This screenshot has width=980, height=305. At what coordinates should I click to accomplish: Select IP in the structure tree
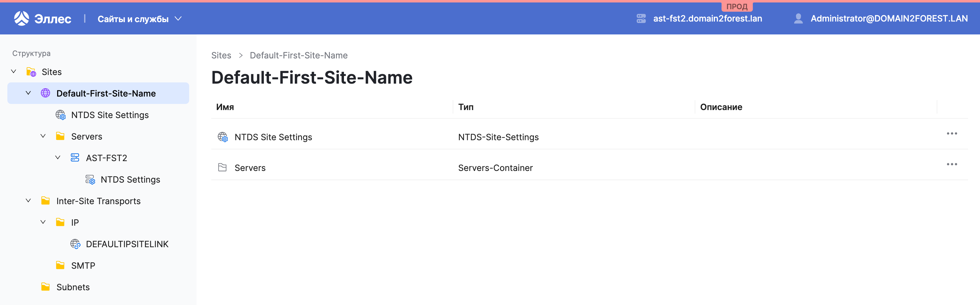(75, 222)
